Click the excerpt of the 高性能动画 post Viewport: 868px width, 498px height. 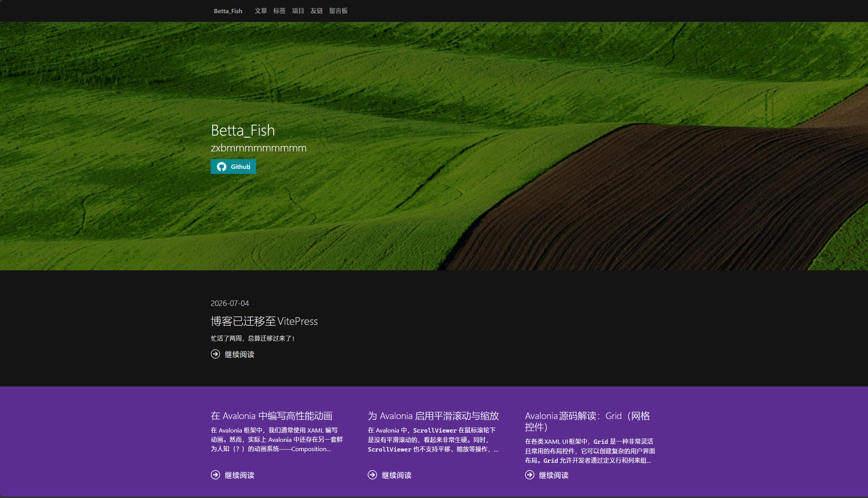click(x=277, y=440)
